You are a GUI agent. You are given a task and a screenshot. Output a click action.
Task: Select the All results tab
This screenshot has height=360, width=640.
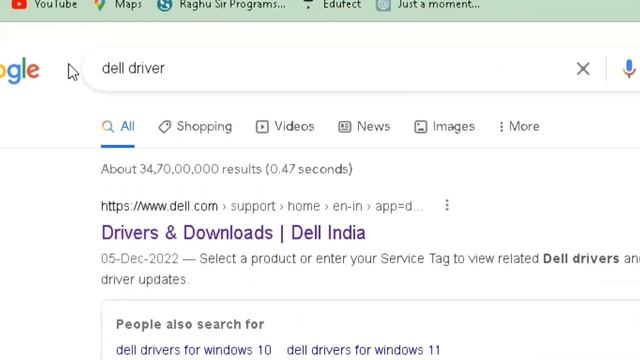118,127
